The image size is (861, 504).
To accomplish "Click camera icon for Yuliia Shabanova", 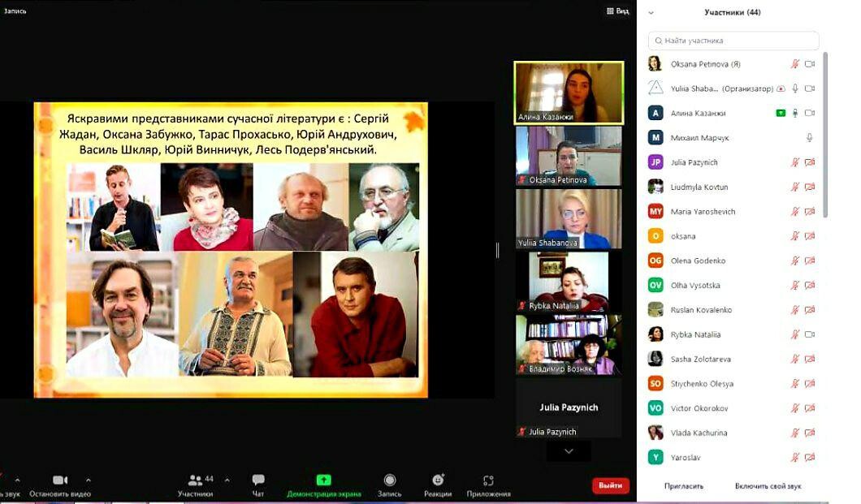I will [809, 88].
